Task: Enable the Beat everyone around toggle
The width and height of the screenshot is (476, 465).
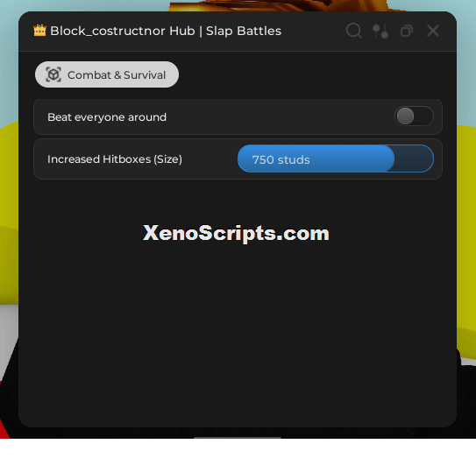Action: click(x=414, y=116)
